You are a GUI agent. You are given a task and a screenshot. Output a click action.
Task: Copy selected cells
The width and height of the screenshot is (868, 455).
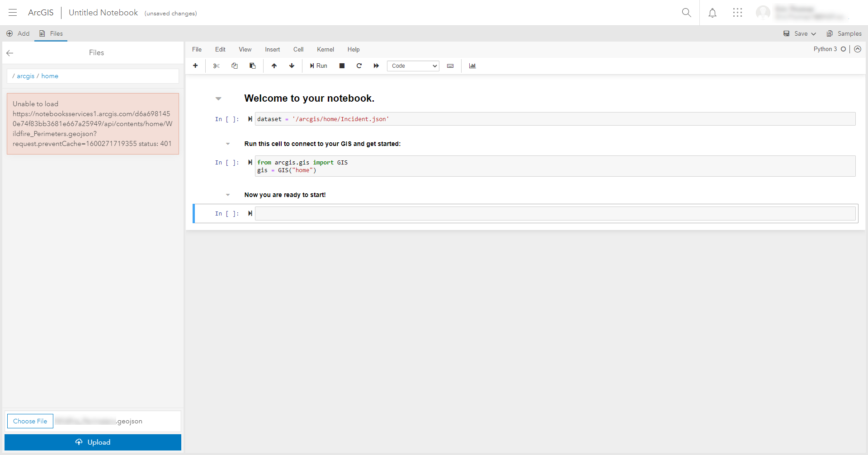pyautogui.click(x=234, y=66)
